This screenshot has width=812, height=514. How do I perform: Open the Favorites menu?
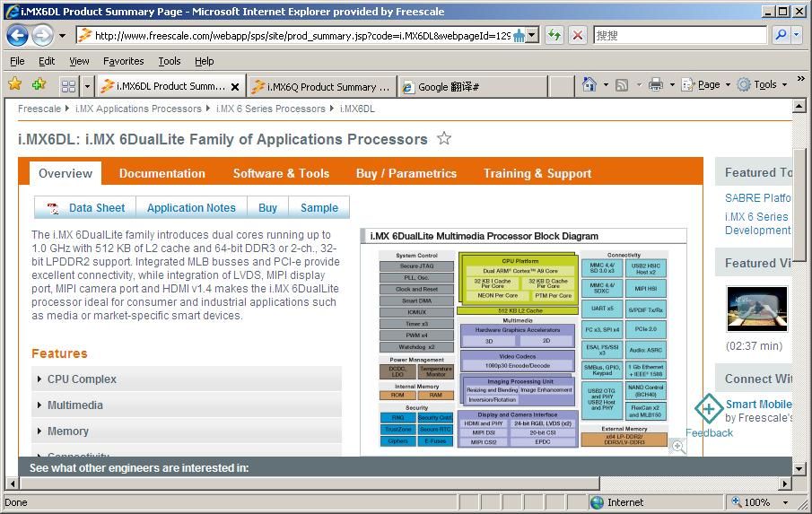tap(123, 61)
